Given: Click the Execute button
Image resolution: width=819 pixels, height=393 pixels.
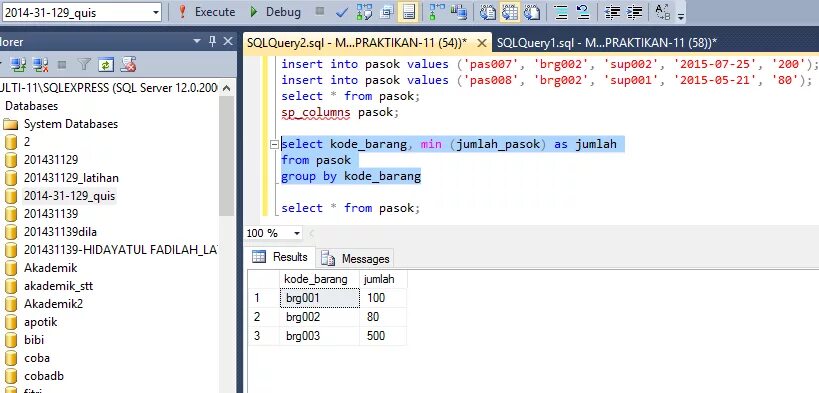Looking at the screenshot, I should (206, 12).
